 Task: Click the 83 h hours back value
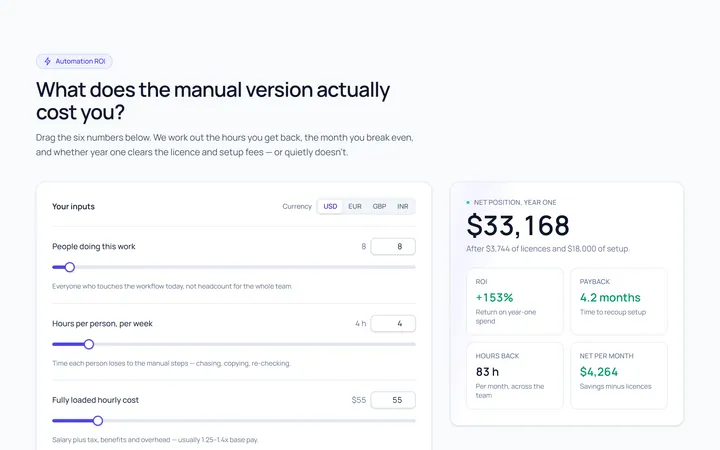click(x=487, y=372)
